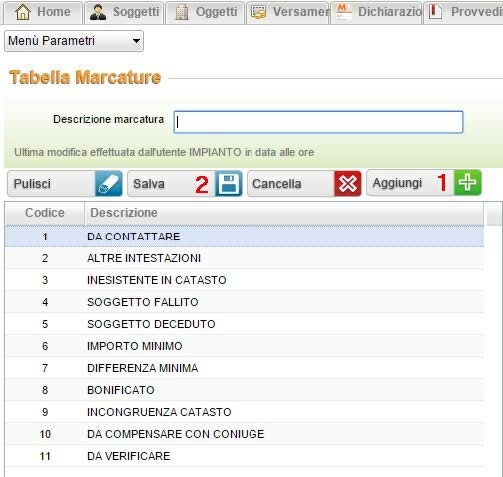This screenshot has width=503, height=477.
Task: Select row ALTRE INTESTAZIONI
Action: click(x=245, y=258)
